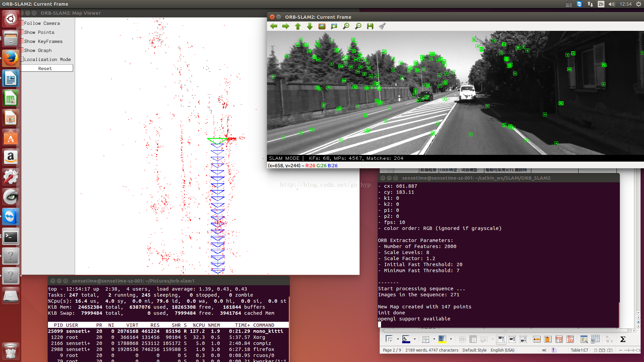This screenshot has width=644, height=362.
Task: Open System Settings from the launcher
Action: point(11,177)
